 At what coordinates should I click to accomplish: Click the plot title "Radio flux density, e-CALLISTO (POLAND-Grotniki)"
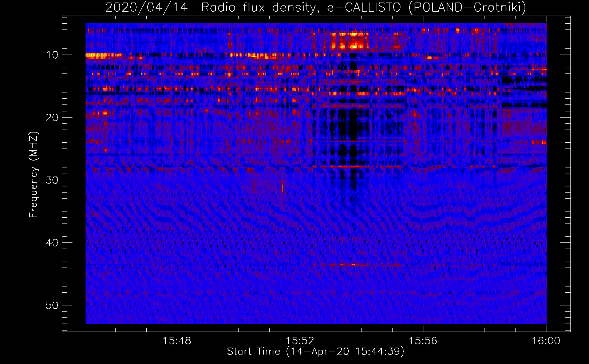click(x=363, y=7)
